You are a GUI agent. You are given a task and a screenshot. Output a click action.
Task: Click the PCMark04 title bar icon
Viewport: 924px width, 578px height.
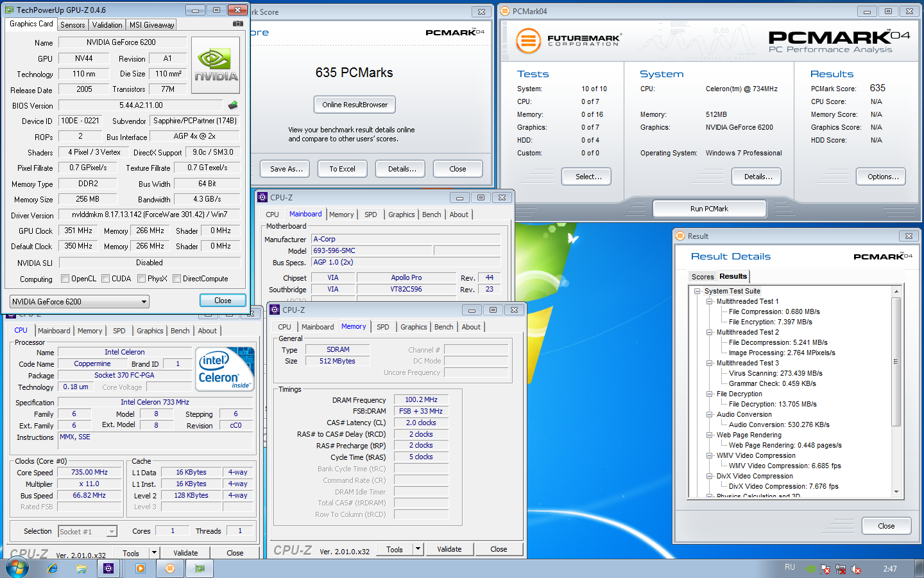tap(505, 11)
